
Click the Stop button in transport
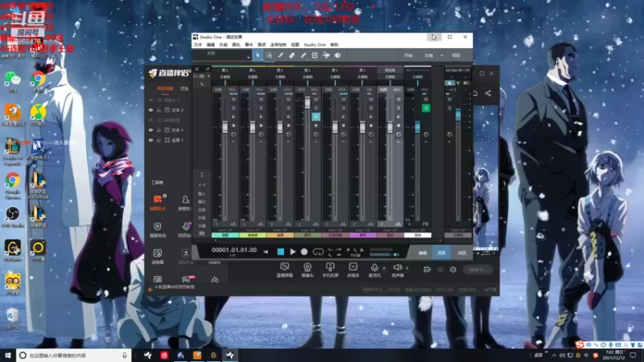(280, 252)
